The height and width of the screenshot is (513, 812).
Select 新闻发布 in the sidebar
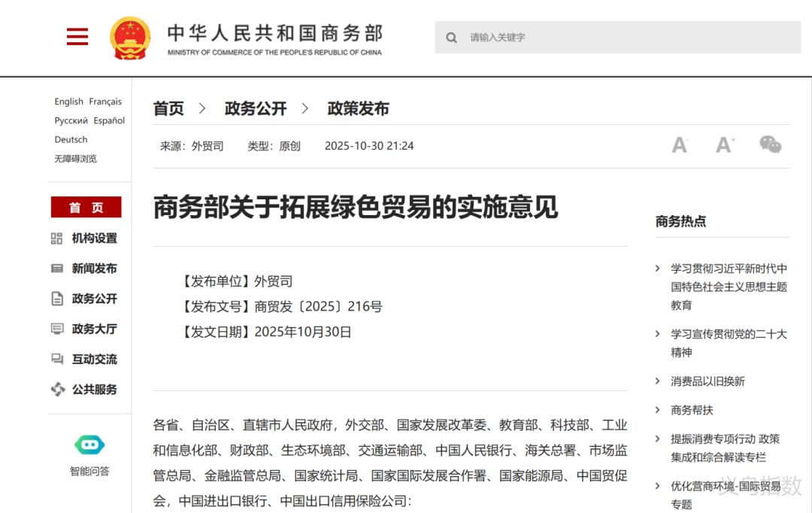tap(94, 269)
